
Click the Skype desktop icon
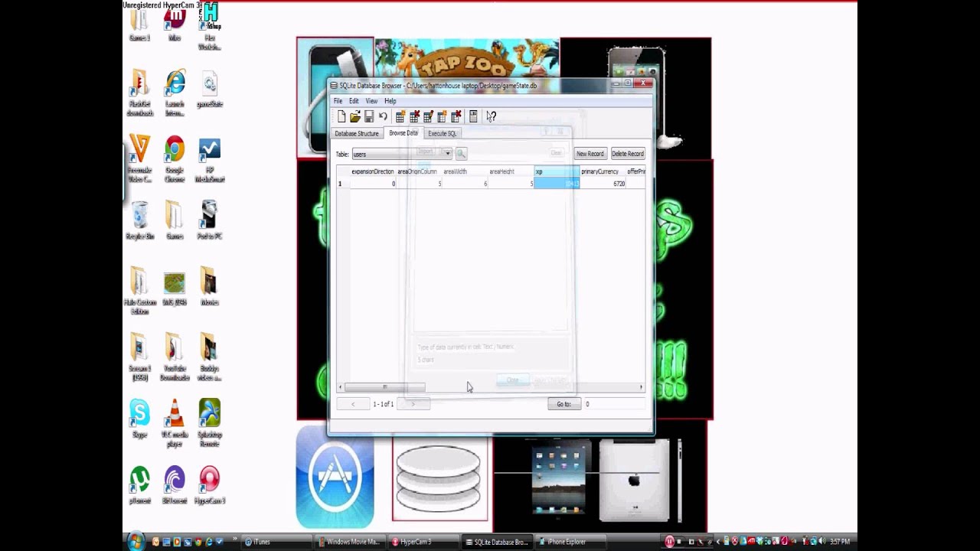click(x=139, y=418)
